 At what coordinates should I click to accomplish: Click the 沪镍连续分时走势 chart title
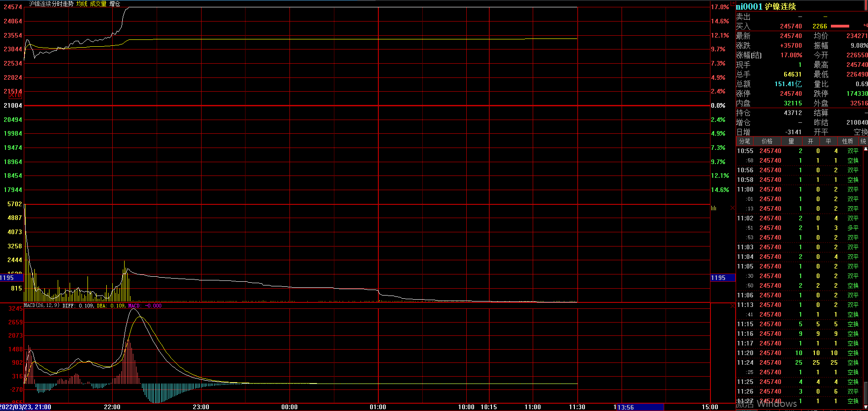coord(51,4)
